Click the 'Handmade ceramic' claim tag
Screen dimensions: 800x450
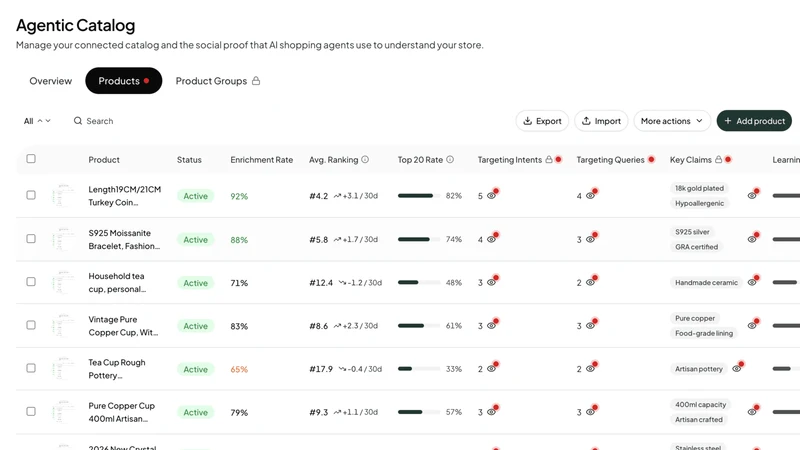point(706,282)
